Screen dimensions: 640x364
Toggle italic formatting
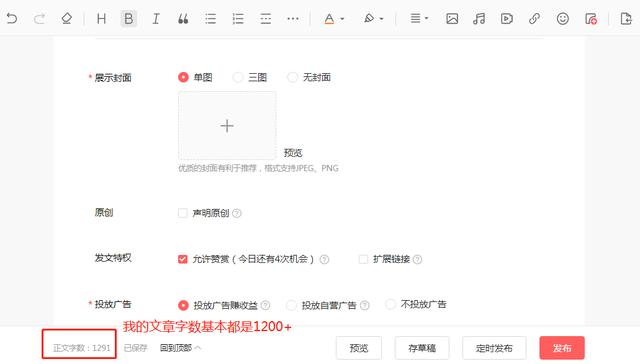coord(156,18)
